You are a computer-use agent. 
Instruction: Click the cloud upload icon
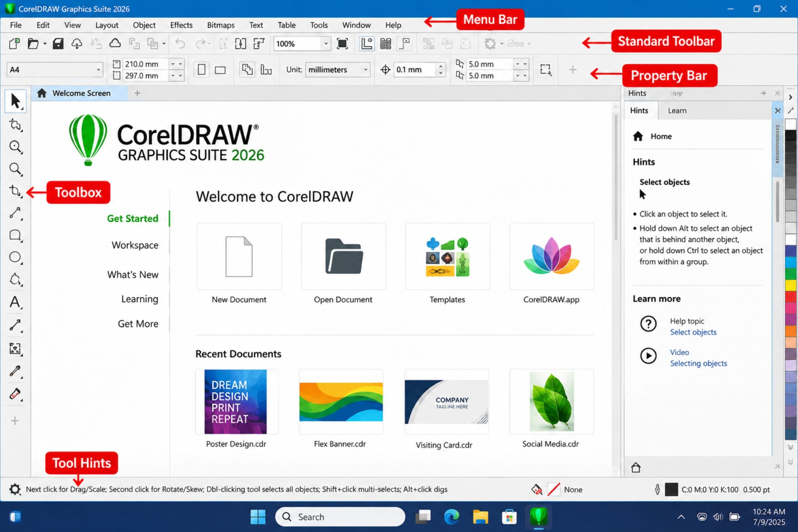pyautogui.click(x=77, y=43)
